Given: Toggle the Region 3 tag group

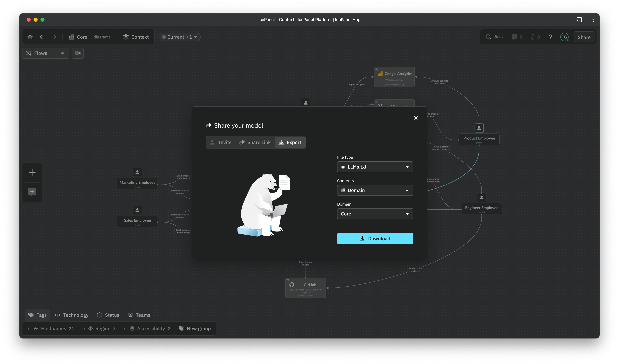Looking at the screenshot, I should click(102, 329).
